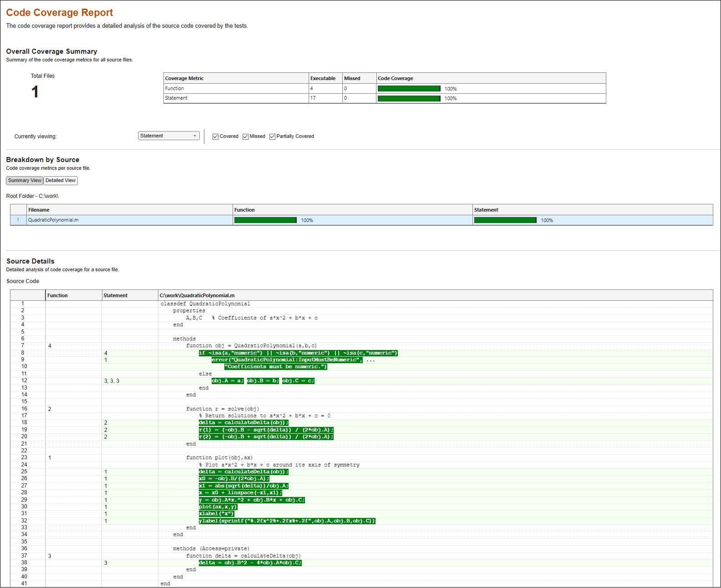The image size is (721, 588).
Task: Toggle the Covered checkbox
Action: 216,137
